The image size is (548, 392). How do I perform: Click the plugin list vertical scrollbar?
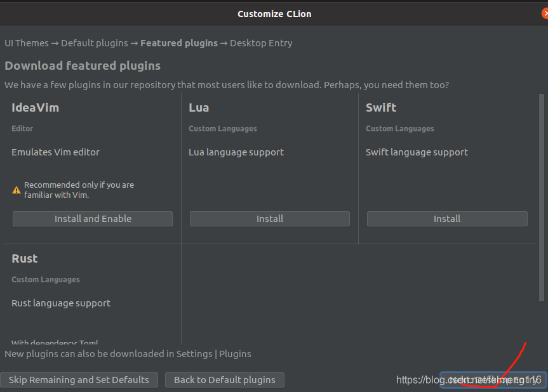click(x=542, y=197)
